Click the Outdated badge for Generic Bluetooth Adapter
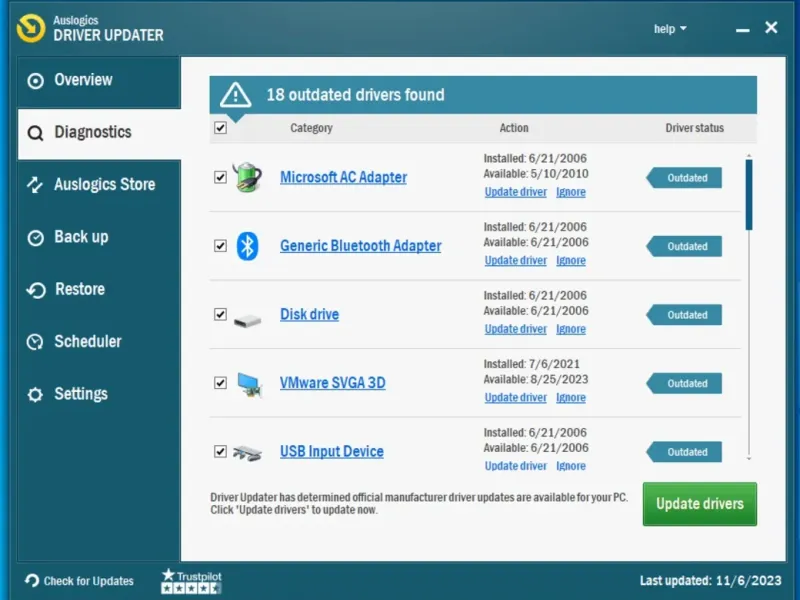 (x=684, y=246)
